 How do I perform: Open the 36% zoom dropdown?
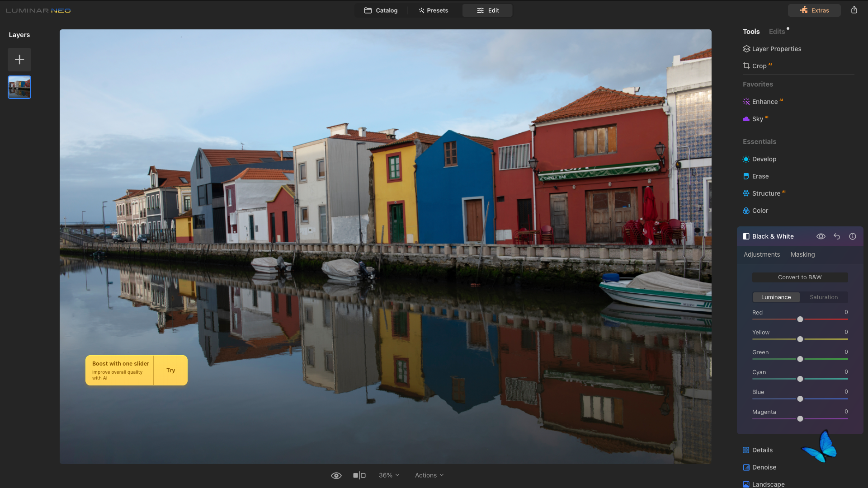(x=389, y=475)
